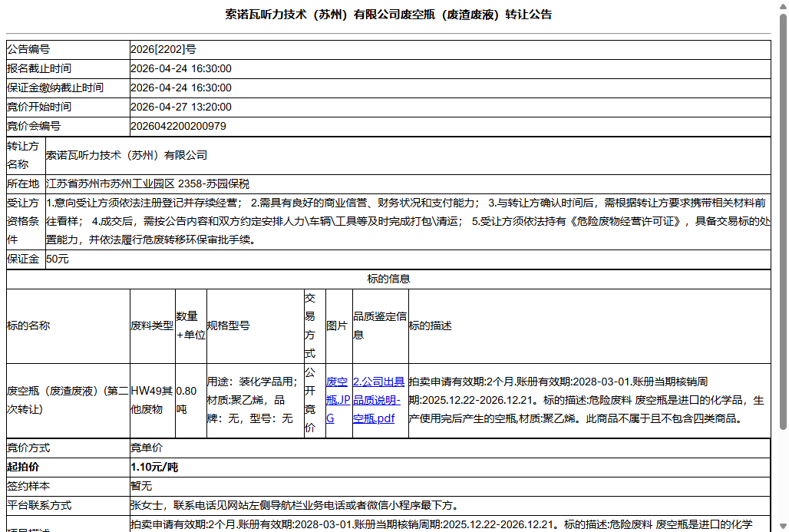Click the transferee qualification requirements text
Viewport: 789px width, 532px height.
408,221
